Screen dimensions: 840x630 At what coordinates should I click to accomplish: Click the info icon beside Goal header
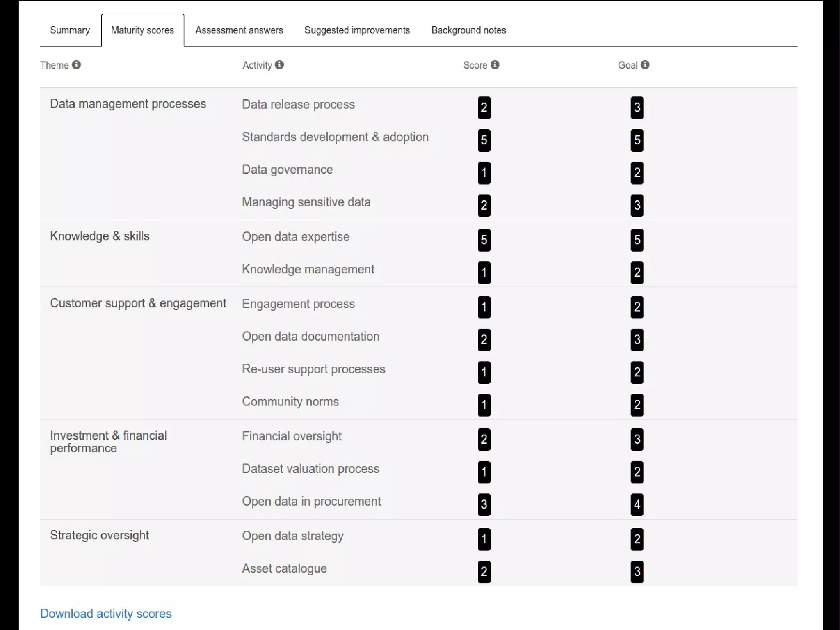point(645,65)
